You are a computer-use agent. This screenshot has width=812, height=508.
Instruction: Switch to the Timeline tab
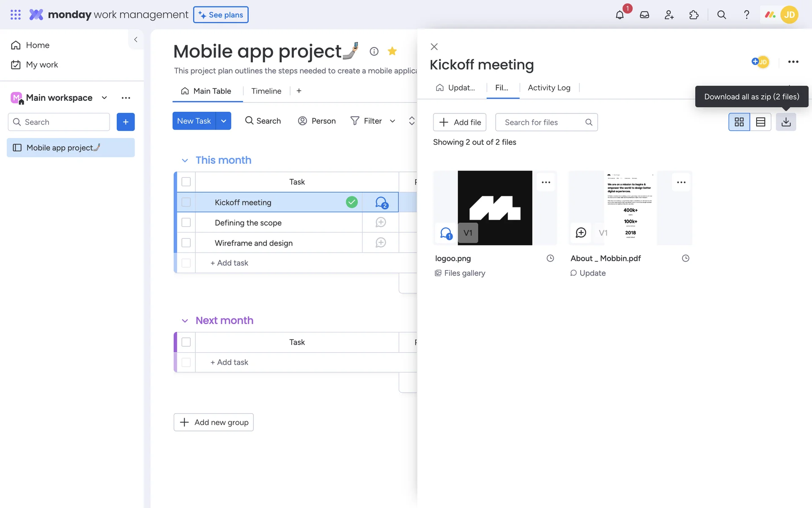click(x=266, y=91)
